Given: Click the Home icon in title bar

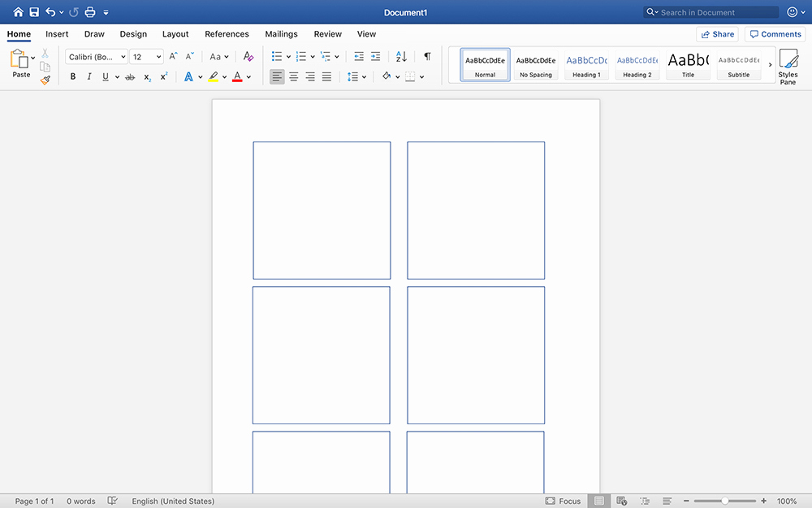Looking at the screenshot, I should point(18,12).
